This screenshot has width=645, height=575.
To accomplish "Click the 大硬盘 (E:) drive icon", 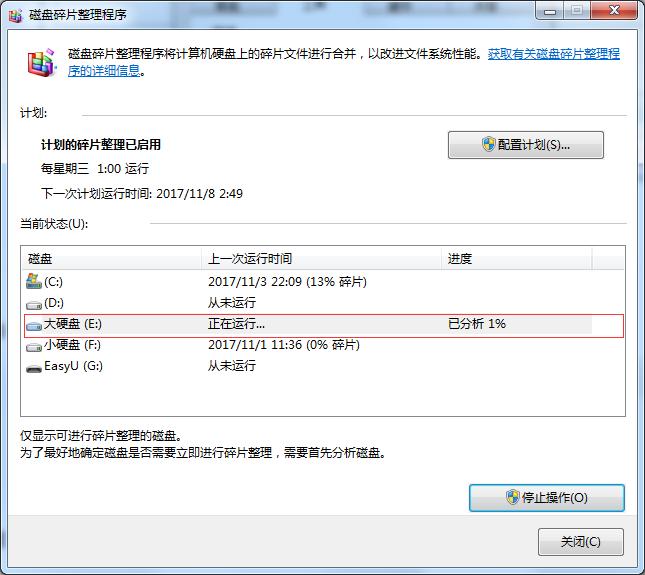I will pos(33,325).
